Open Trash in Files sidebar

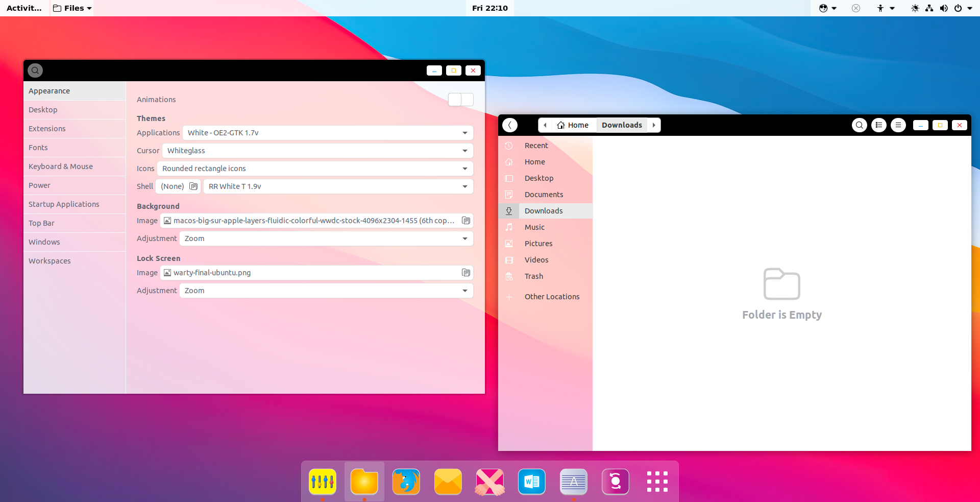click(x=545, y=276)
